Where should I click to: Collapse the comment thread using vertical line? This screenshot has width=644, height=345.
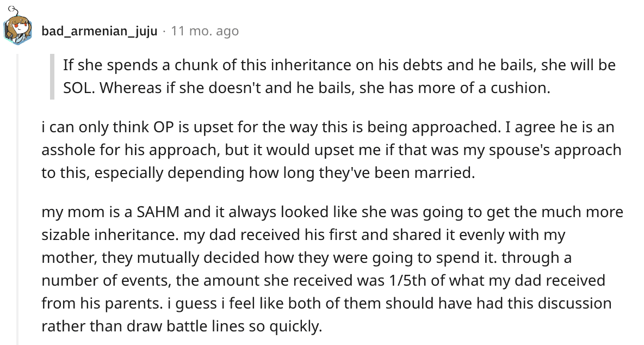pos(17,199)
